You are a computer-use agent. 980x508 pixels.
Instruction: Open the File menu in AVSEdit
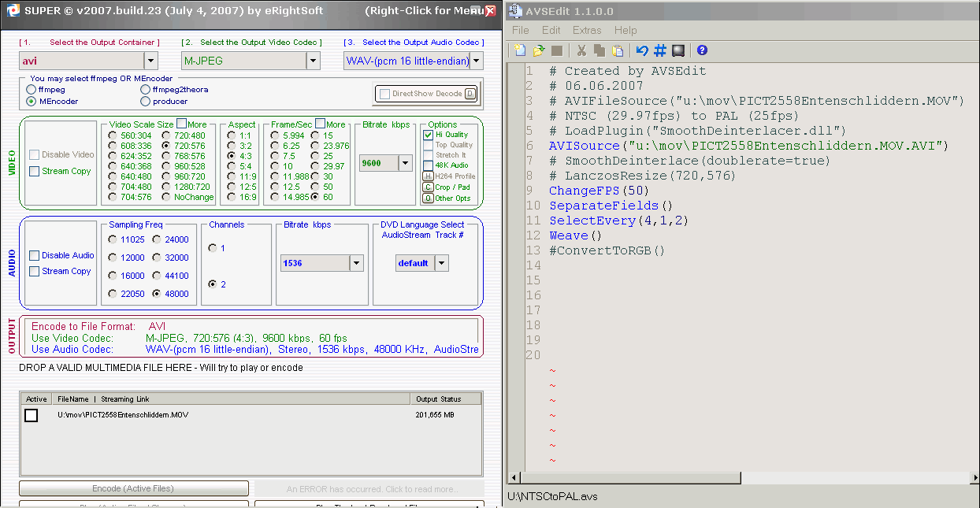pyautogui.click(x=521, y=30)
